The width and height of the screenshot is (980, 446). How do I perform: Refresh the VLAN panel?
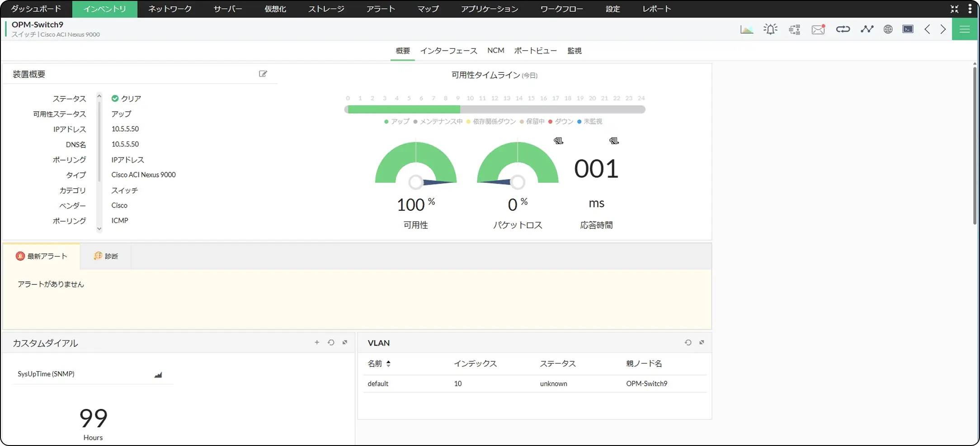(x=688, y=342)
